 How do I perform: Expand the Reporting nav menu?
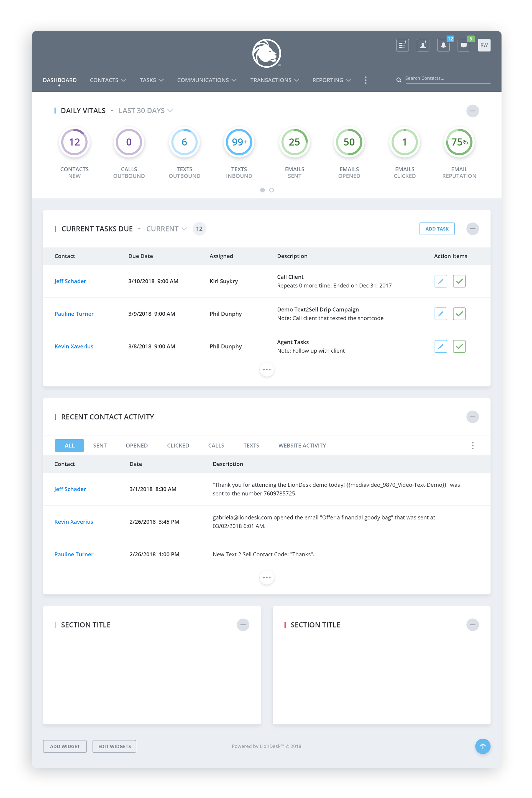tap(331, 80)
